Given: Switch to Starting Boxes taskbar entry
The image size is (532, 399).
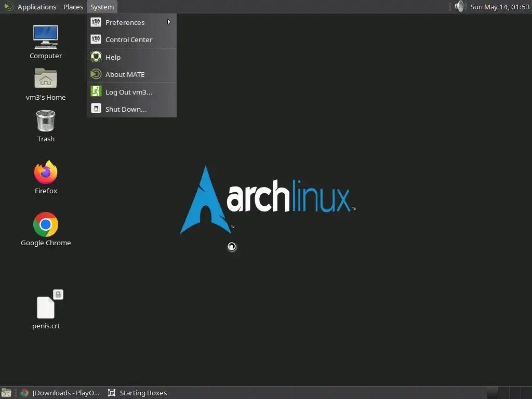Looking at the screenshot, I should pos(137,393).
